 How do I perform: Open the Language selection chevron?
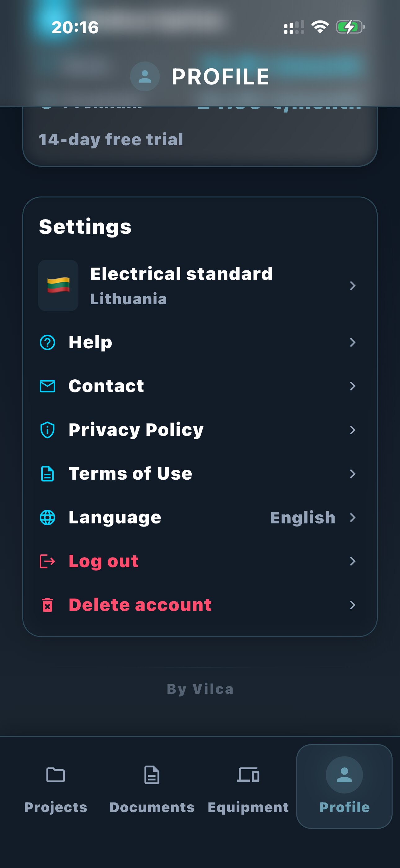point(353,518)
